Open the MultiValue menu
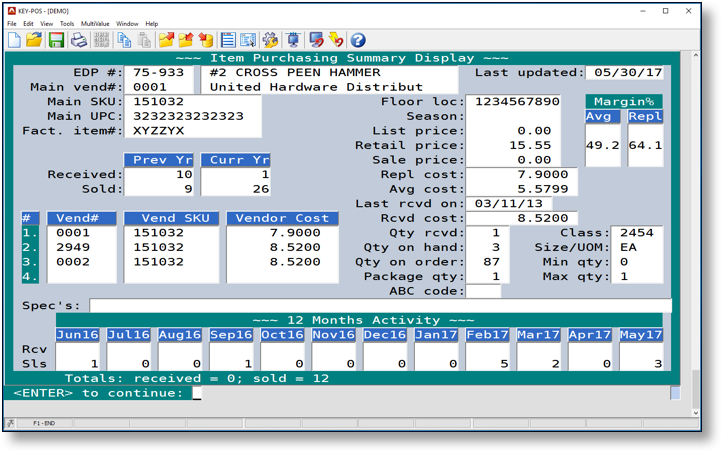The height and width of the screenshot is (452, 722). pos(95,24)
